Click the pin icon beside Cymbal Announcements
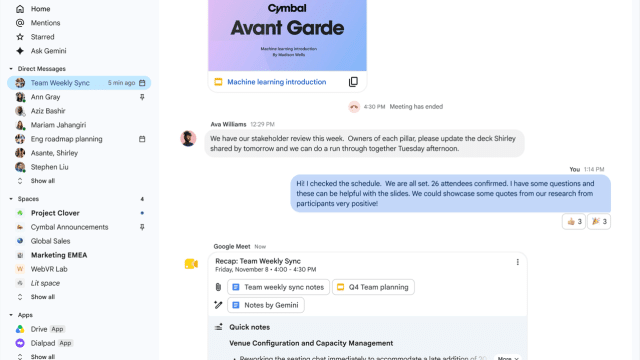Viewport: 640px width, 360px height. point(142,227)
